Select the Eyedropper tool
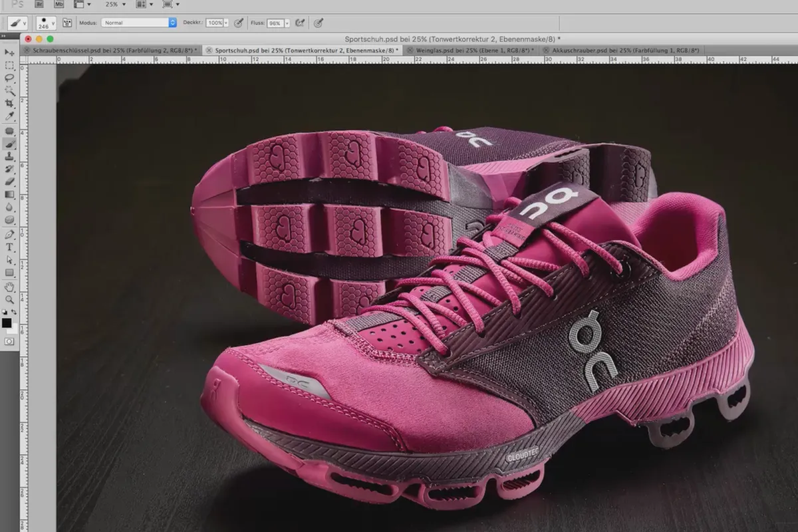 tap(9, 116)
